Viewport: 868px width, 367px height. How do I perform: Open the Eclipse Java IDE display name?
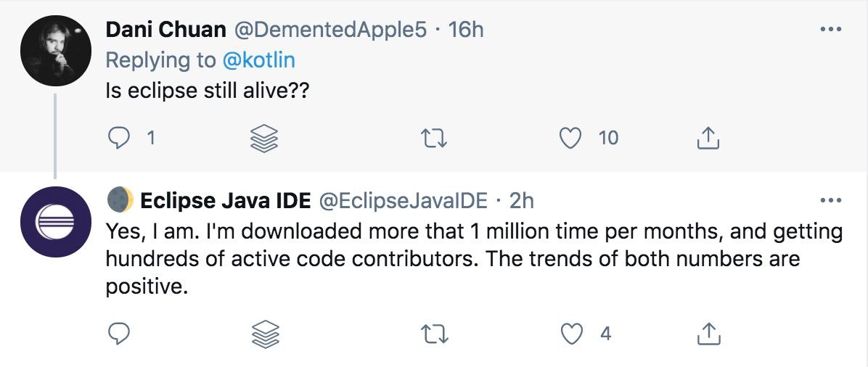226,200
